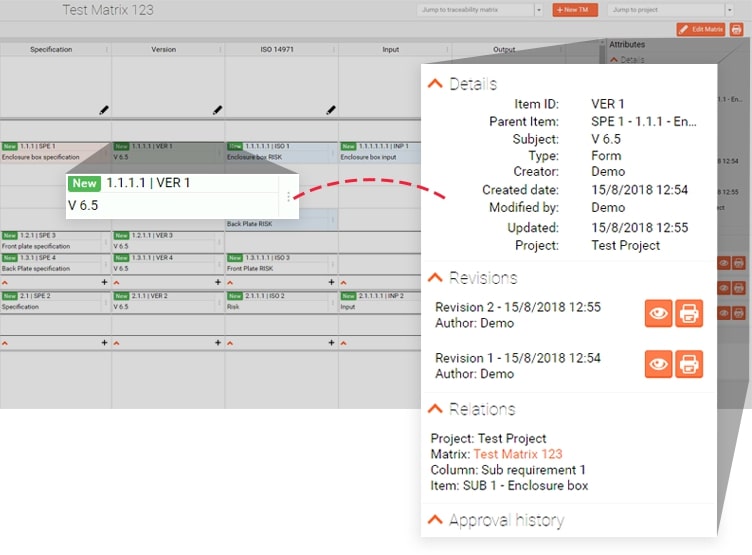This screenshot has height=555, width=752.
Task: Collapse the group using the chevron below VER 4
Action: 117,283
